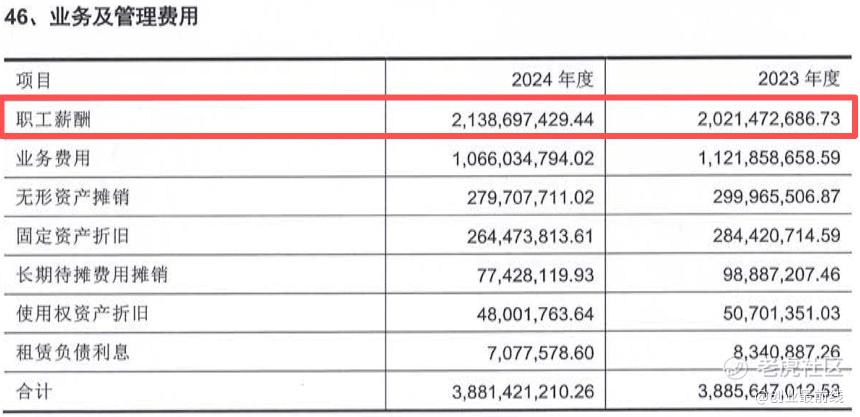This screenshot has width=860, height=417.
Task: Click the 2024 年度 column header
Action: (552, 80)
